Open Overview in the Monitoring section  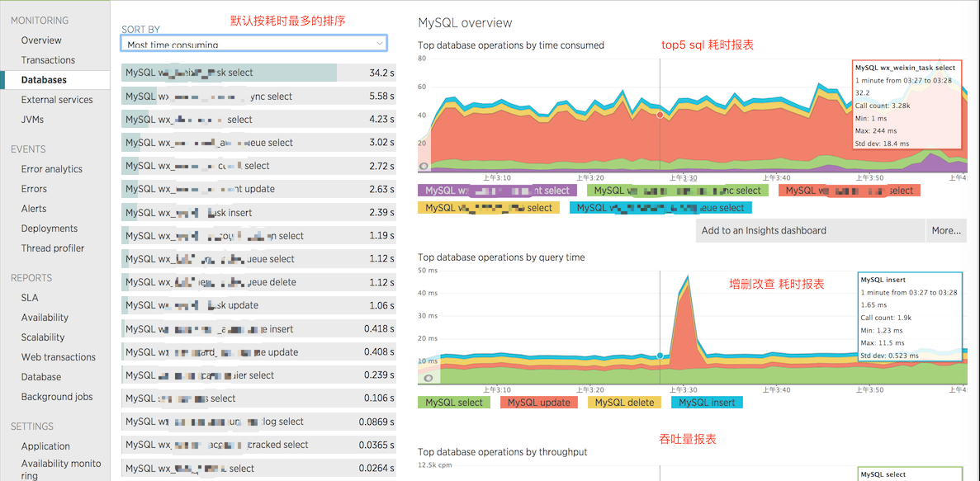[41, 40]
